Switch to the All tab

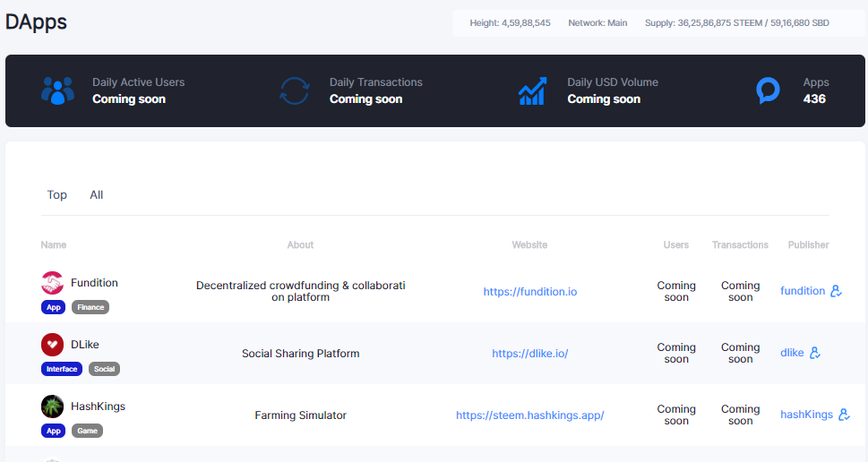point(97,195)
